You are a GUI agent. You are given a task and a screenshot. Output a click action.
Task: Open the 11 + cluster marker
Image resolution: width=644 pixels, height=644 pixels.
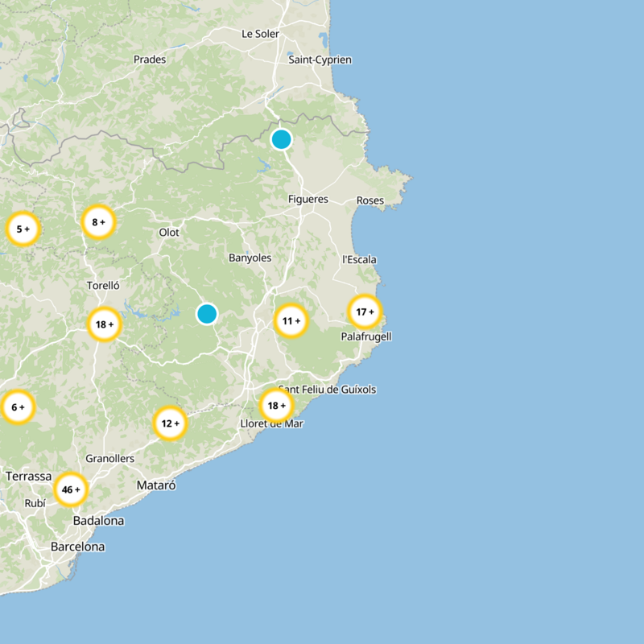pyautogui.click(x=291, y=320)
